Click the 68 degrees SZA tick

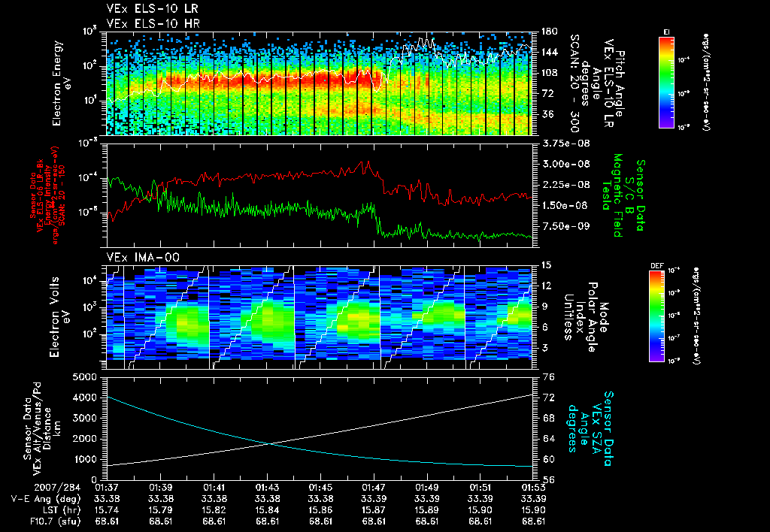[x=550, y=418]
